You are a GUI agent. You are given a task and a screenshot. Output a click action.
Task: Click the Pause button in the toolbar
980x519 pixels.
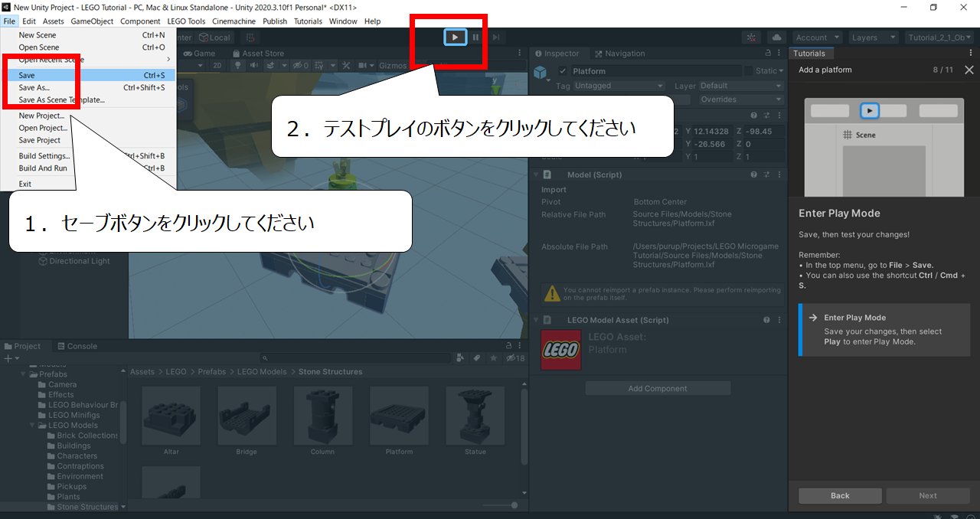tap(475, 37)
